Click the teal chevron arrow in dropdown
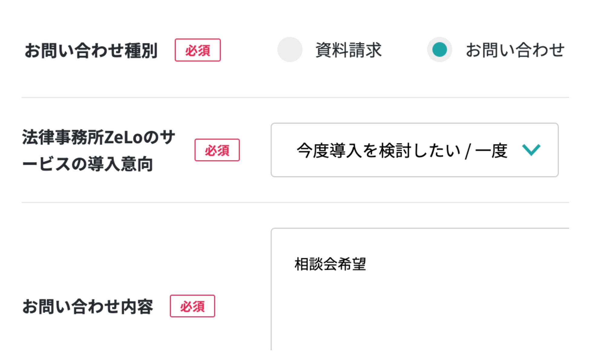590x364 pixels. coord(531,150)
